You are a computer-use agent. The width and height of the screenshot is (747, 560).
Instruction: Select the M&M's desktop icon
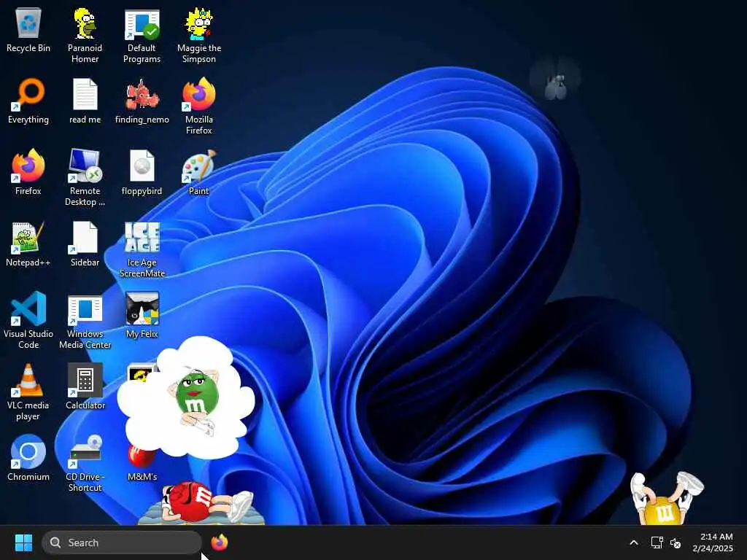(x=142, y=462)
